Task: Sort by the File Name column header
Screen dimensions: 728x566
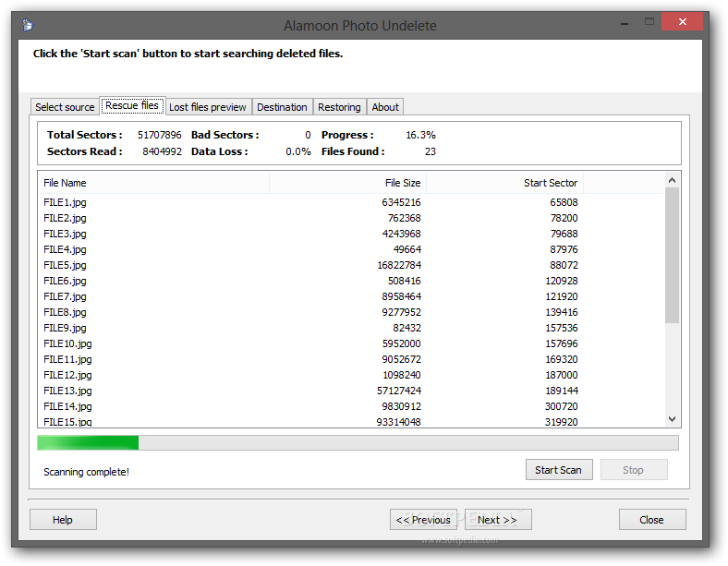Action: 153,183
